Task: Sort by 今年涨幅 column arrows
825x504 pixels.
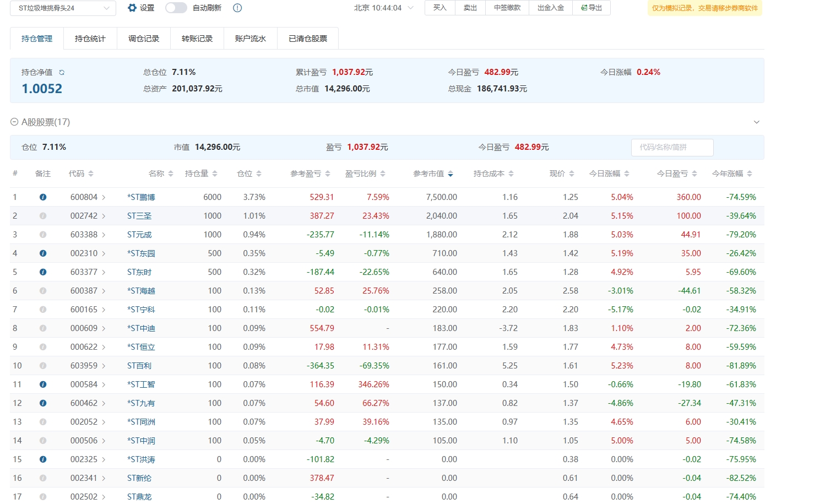Action: coord(750,174)
